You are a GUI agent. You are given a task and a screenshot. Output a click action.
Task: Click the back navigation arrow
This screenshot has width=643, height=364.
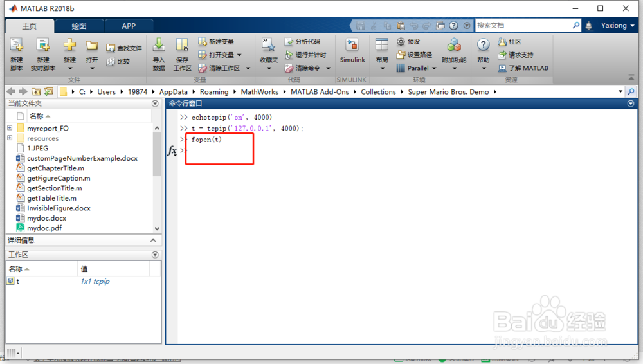(11, 91)
